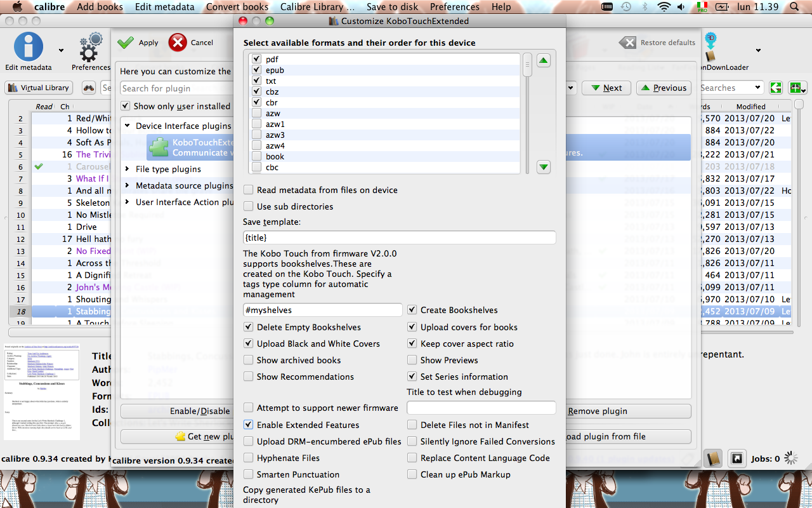Click the Search for plugin field
Viewport: 812px width, 508px height.
click(176, 88)
